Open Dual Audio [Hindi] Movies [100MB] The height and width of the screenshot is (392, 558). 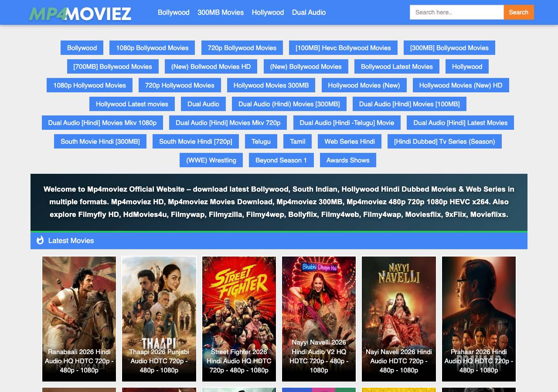point(409,104)
